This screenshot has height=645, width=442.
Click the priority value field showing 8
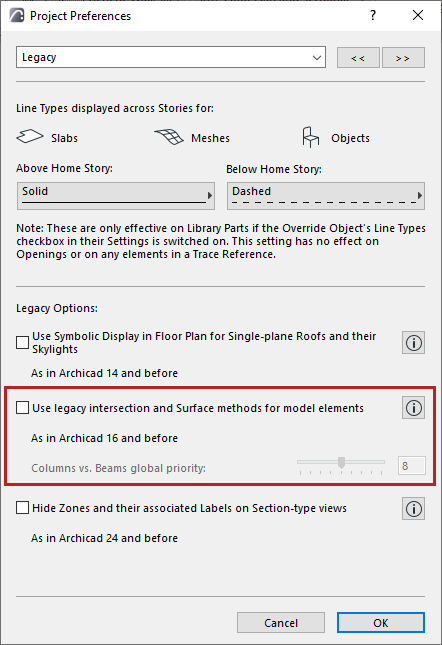point(412,466)
